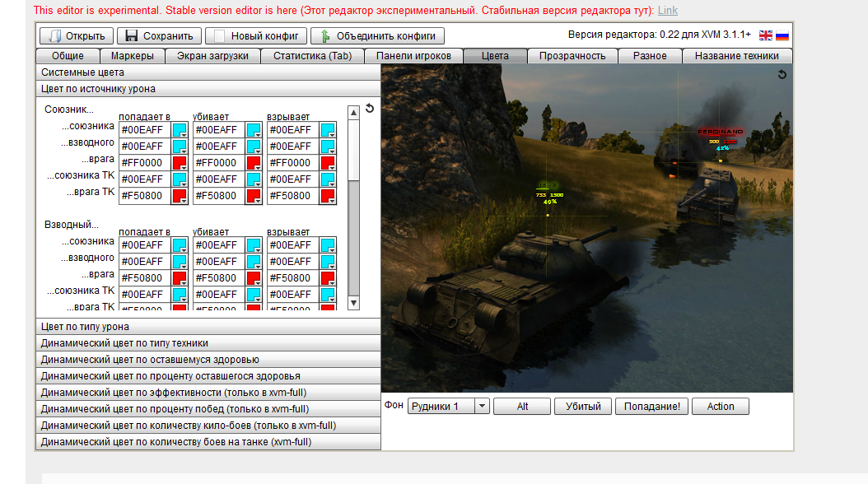868x484 pixels.
Task: Click the Попадание! hit preview button
Action: coord(652,407)
